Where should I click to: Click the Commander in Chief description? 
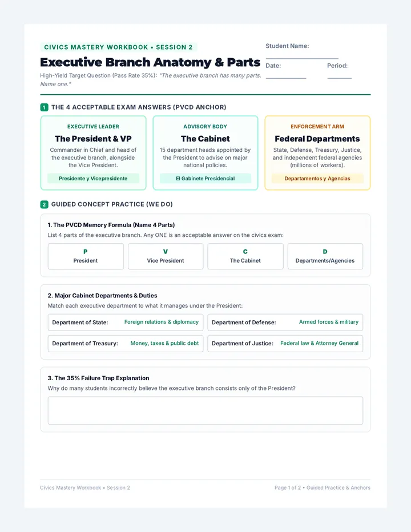click(x=93, y=158)
